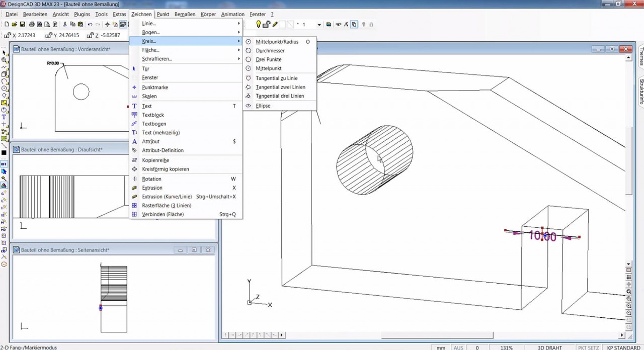
Task: Click the yellow light bulb layer icon
Action: [259, 24]
